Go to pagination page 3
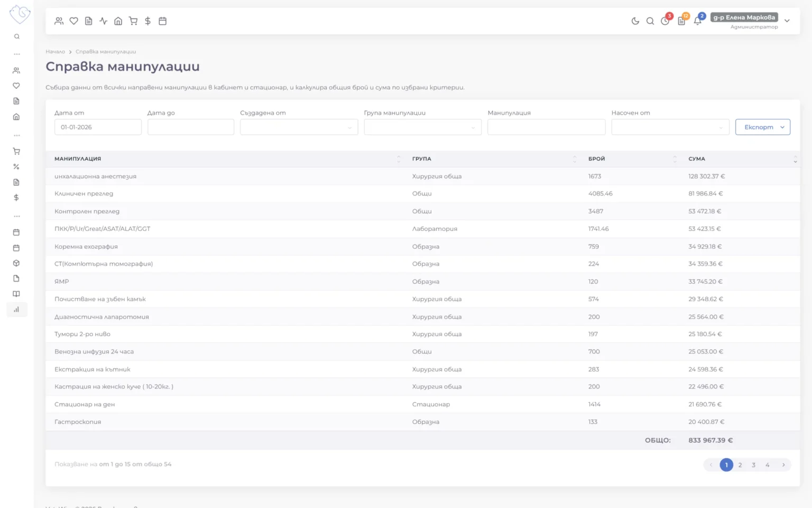Screen dimensions: 812x508 pos(754,465)
